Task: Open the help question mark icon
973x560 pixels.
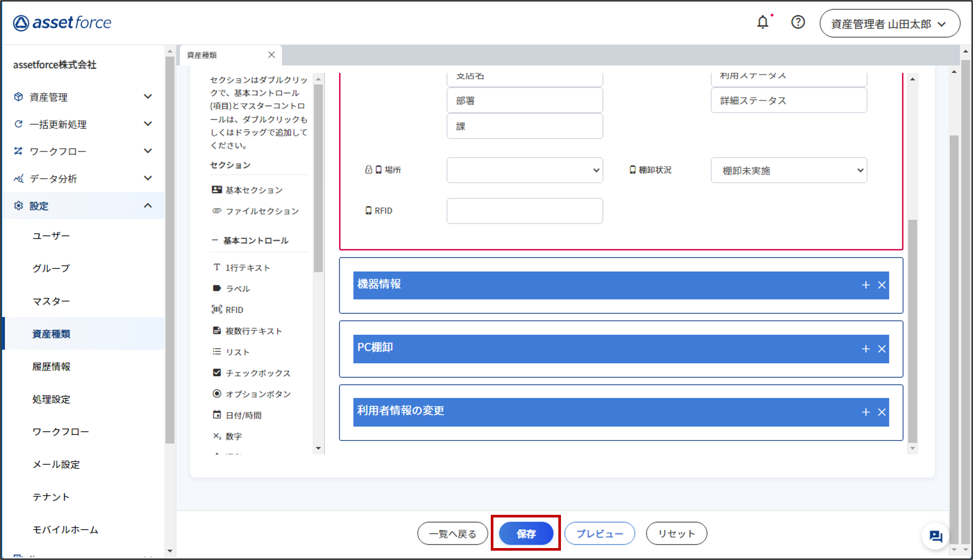Action: 798,22
